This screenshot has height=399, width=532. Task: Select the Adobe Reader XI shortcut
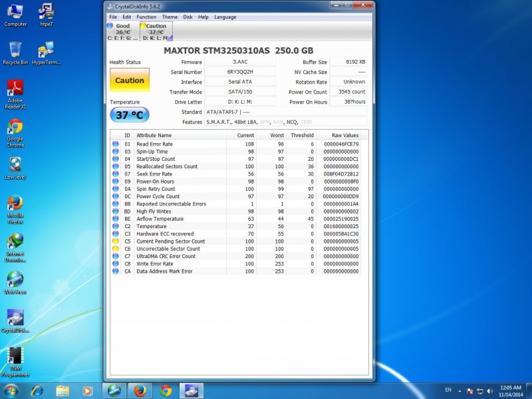pos(15,94)
